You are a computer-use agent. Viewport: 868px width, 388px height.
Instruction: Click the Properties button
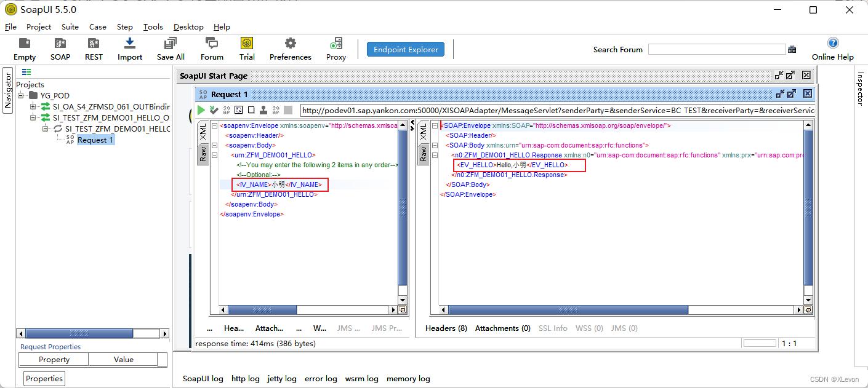[44, 378]
